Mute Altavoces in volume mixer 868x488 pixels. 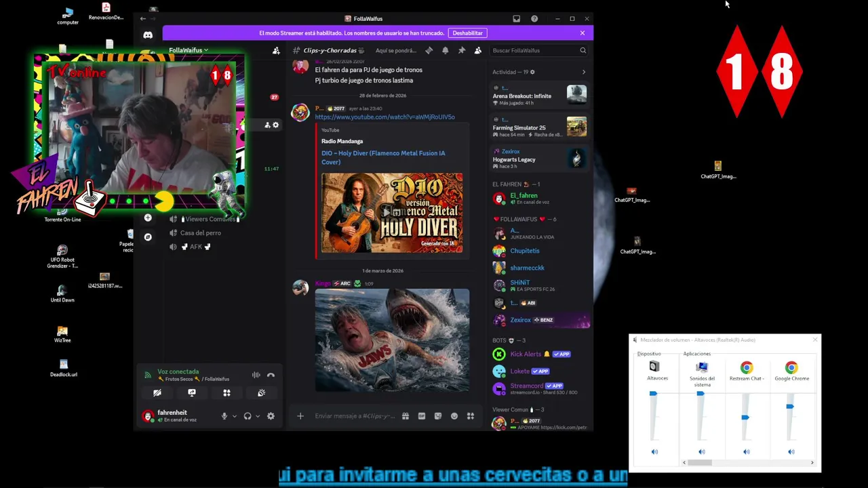654,451
